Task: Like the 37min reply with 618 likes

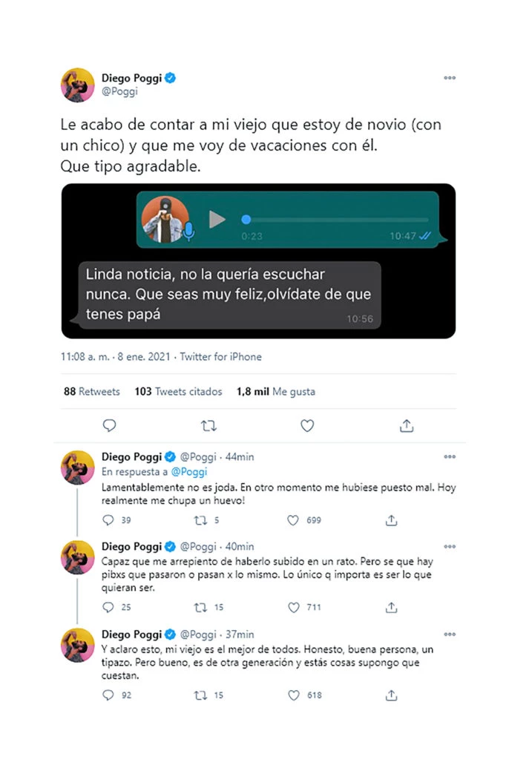Action: pos(294,695)
